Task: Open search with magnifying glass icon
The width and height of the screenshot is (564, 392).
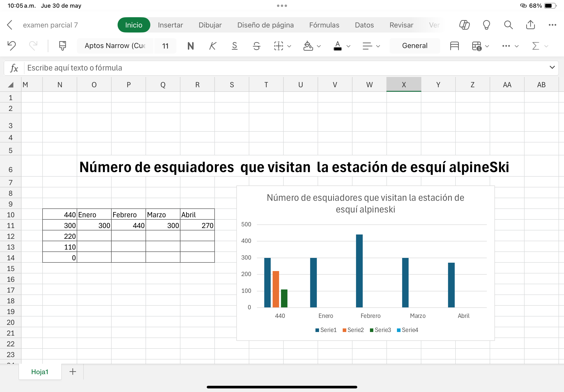Action: click(x=508, y=25)
